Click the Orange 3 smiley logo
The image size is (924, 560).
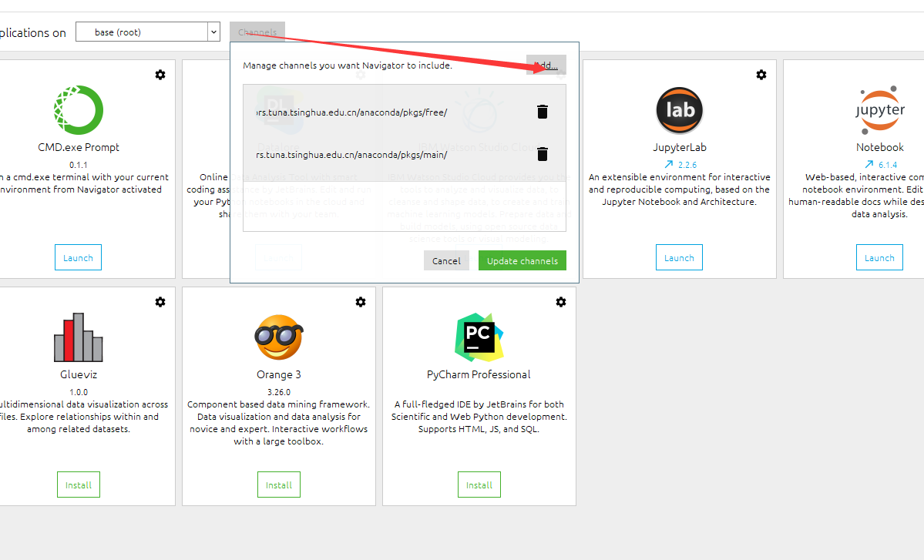point(279,337)
